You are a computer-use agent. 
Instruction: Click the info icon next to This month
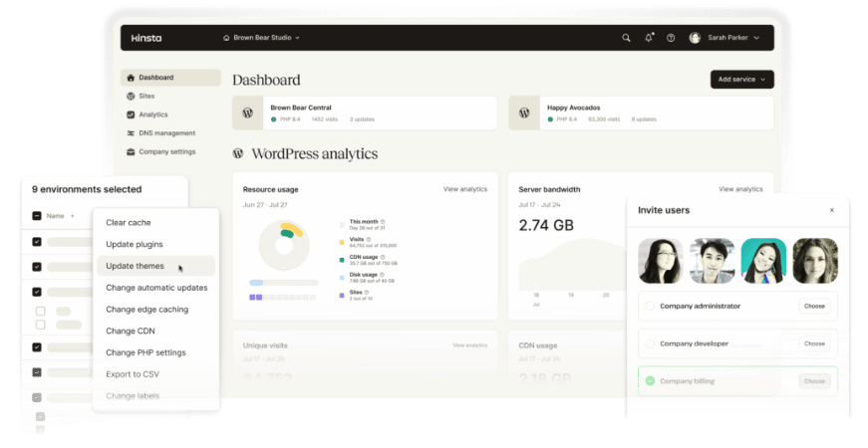(383, 222)
